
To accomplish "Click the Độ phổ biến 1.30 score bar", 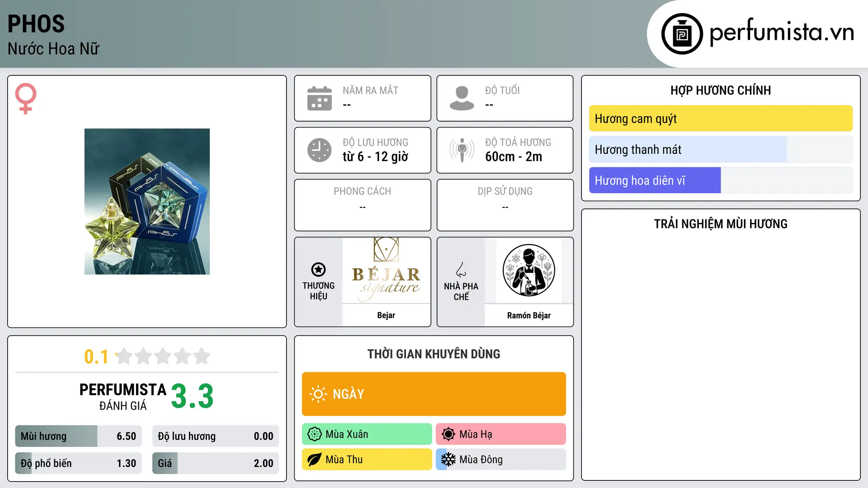I will point(78,463).
